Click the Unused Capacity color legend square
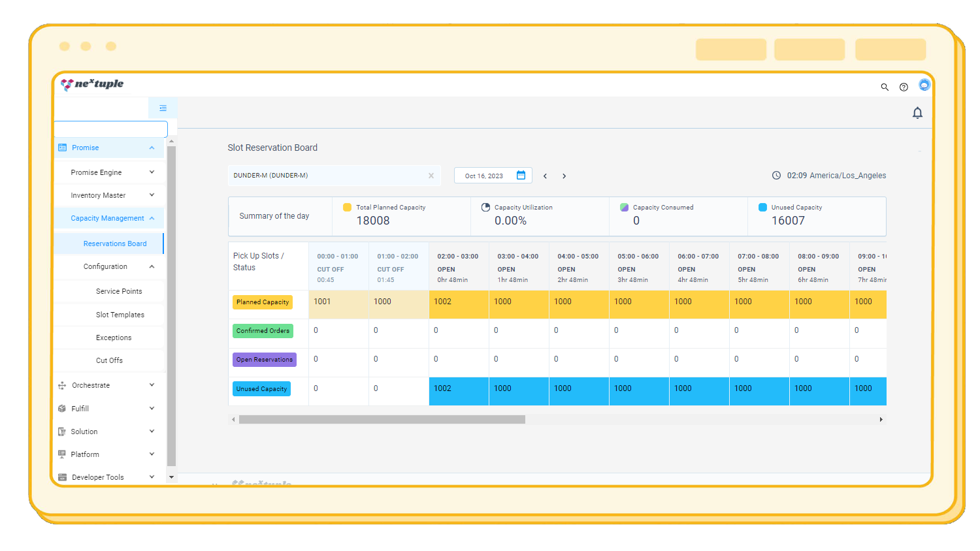The image size is (980, 551). 762,207
